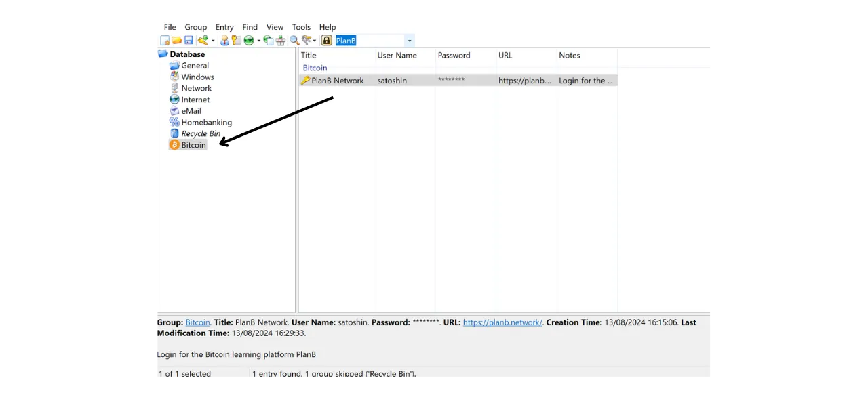
Task: Open the Homebanking group
Action: [206, 122]
